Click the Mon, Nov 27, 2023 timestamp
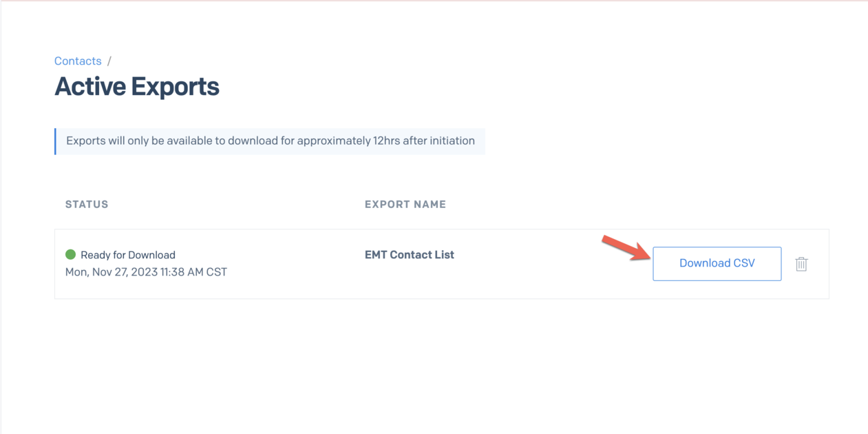 tap(146, 272)
